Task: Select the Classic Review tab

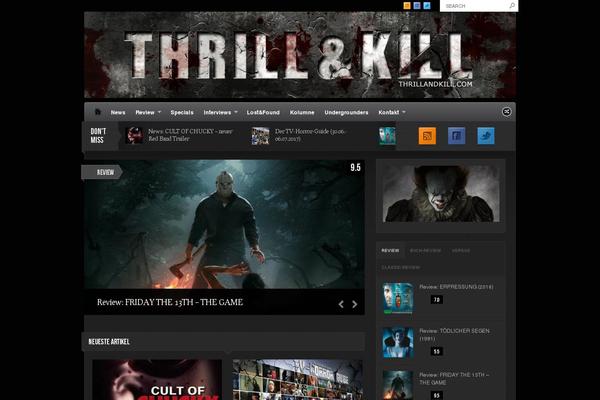Action: pyautogui.click(x=401, y=267)
